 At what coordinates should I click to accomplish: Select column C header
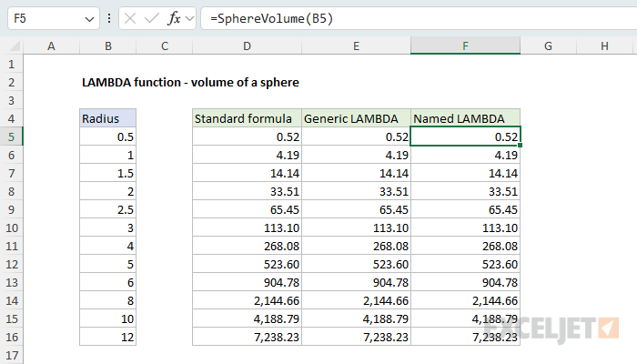pyautogui.click(x=165, y=45)
